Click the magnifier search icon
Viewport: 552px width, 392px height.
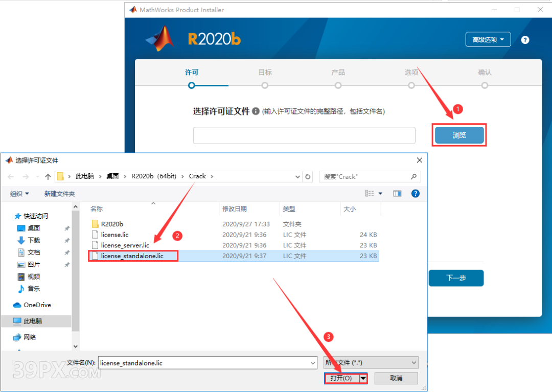(413, 176)
